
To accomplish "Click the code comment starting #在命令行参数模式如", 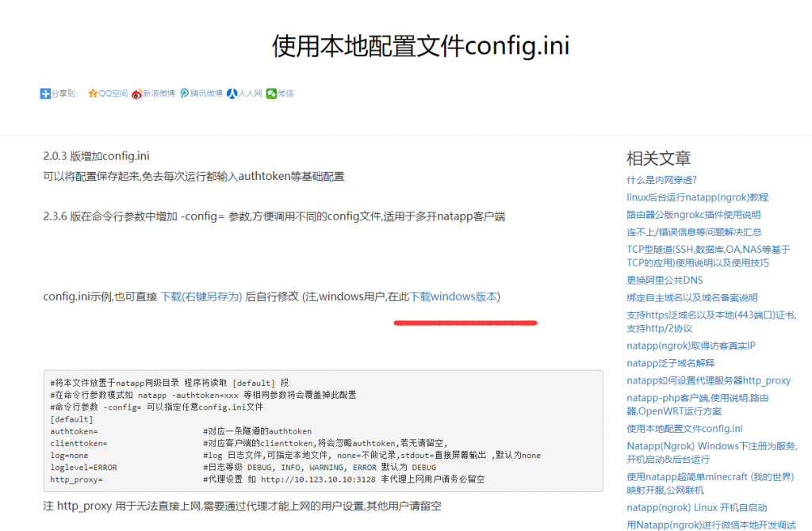I will (203, 395).
